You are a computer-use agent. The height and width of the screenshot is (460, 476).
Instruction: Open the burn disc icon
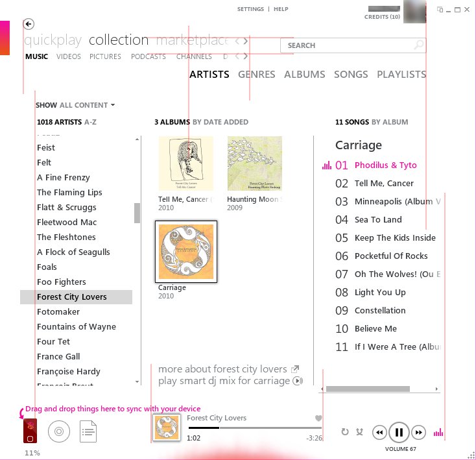(59, 431)
